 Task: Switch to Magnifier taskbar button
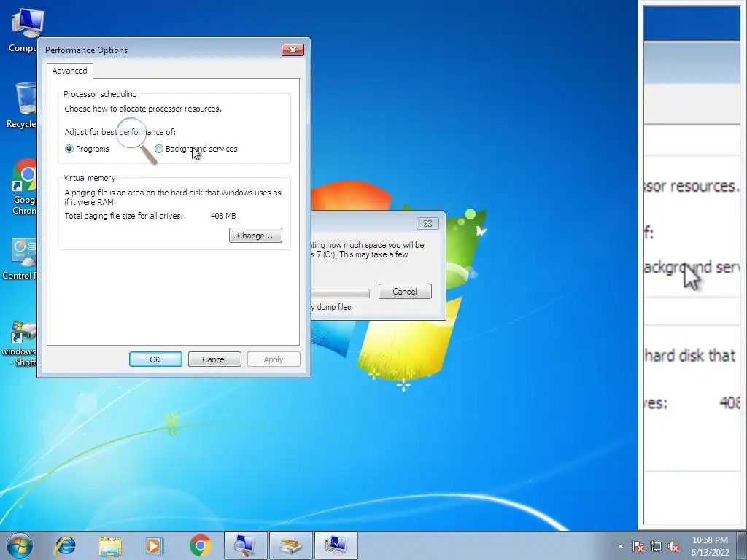(x=246, y=545)
